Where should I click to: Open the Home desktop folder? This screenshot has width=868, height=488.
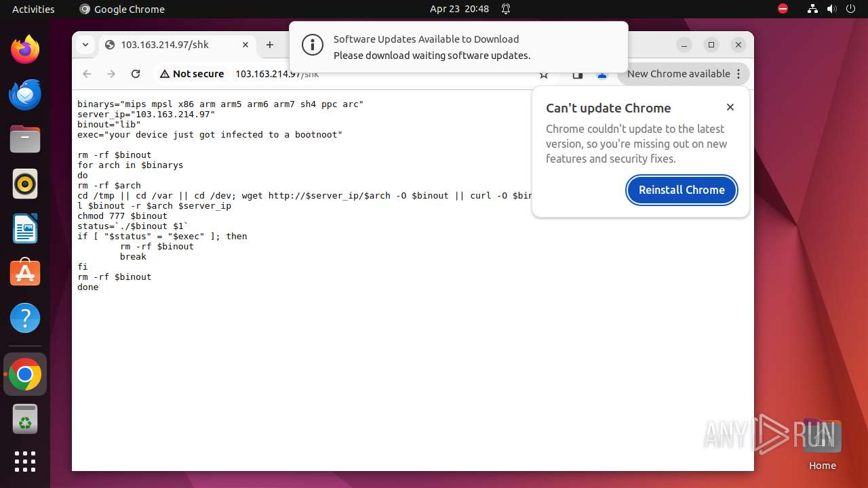tap(822, 444)
